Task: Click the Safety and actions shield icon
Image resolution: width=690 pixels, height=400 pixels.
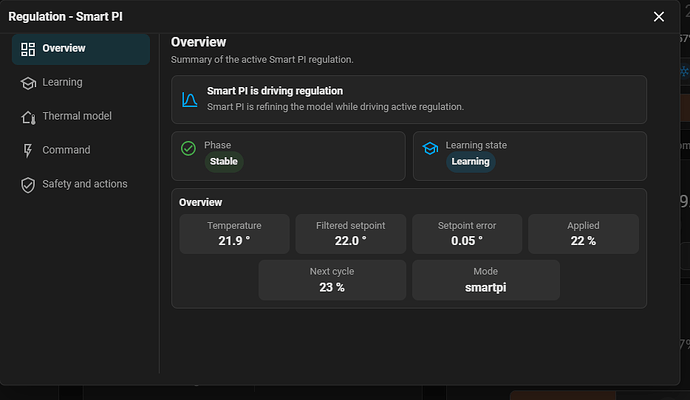Action: (x=28, y=185)
